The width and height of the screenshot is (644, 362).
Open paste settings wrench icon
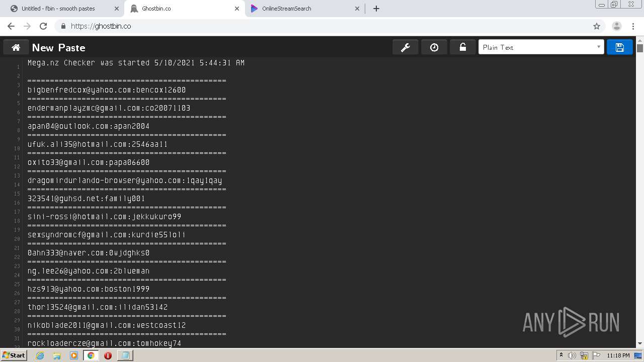click(405, 47)
